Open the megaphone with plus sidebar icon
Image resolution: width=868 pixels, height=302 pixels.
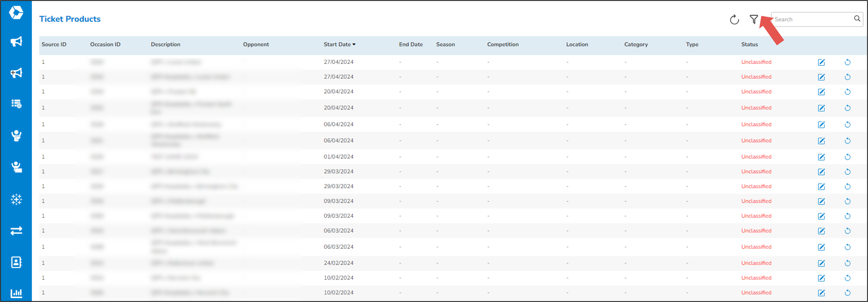pyautogui.click(x=16, y=72)
